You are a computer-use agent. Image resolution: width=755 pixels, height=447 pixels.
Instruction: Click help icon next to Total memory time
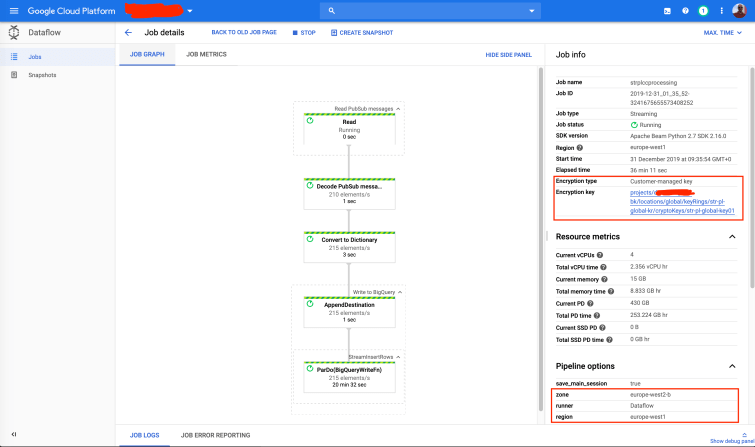coord(611,291)
